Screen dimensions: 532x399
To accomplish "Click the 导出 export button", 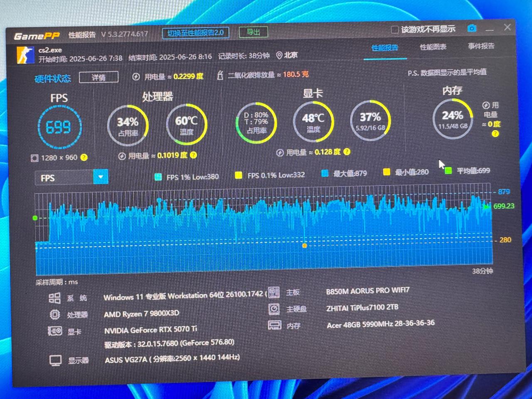I will pyautogui.click(x=253, y=32).
